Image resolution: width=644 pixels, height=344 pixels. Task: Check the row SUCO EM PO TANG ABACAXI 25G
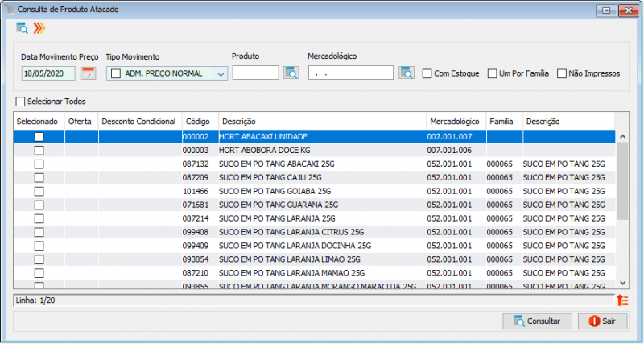(39, 164)
